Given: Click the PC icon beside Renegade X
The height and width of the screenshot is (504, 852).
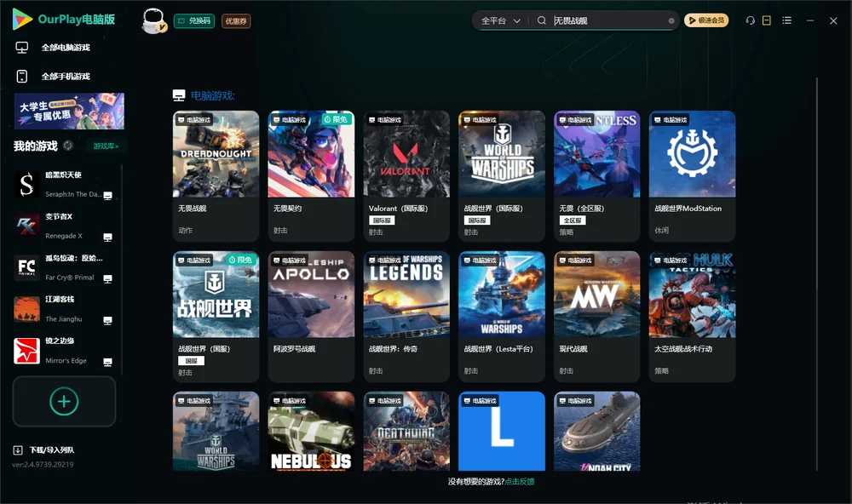Looking at the screenshot, I should click(x=107, y=238).
